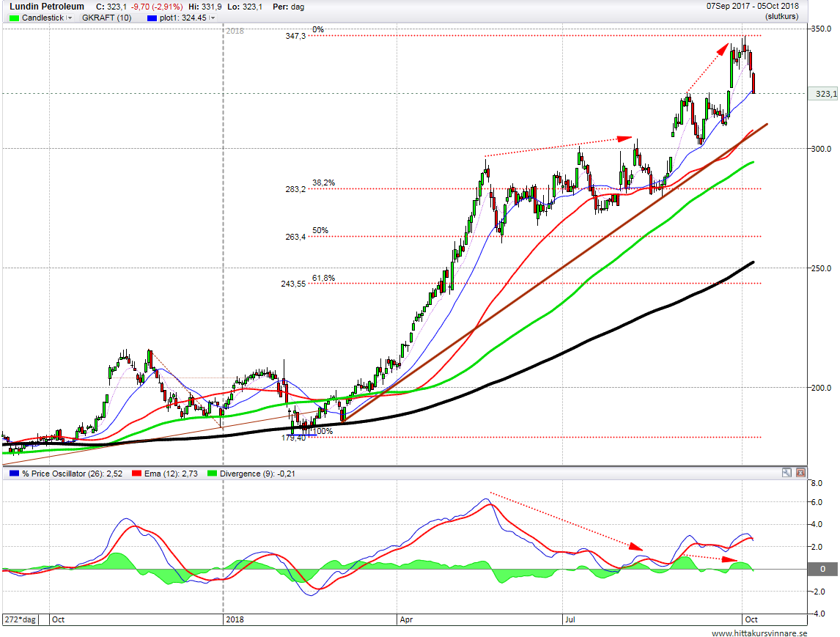Click the 350.0 price axis label
The width and height of the screenshot is (840, 637).
821,29
